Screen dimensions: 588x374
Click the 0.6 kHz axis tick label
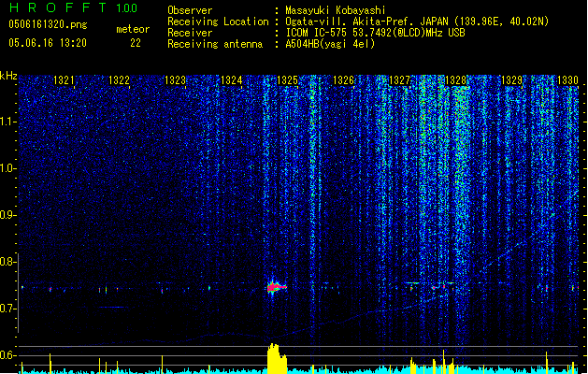click(x=7, y=355)
